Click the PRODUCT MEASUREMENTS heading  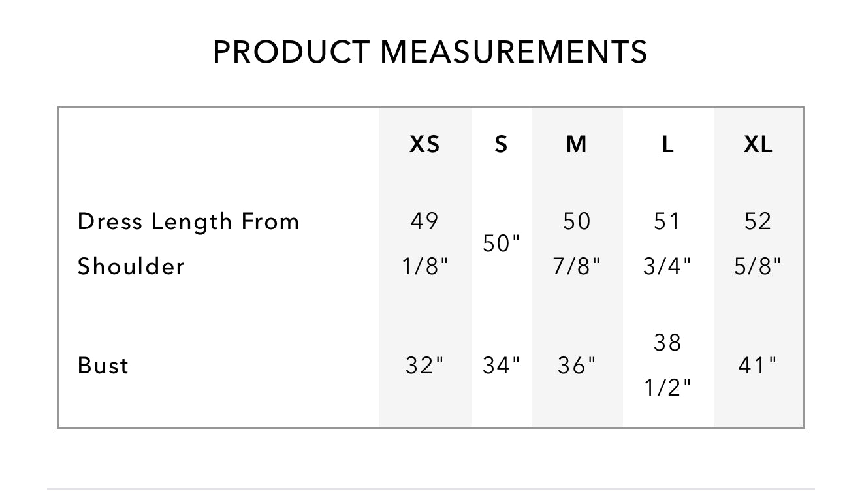430,52
